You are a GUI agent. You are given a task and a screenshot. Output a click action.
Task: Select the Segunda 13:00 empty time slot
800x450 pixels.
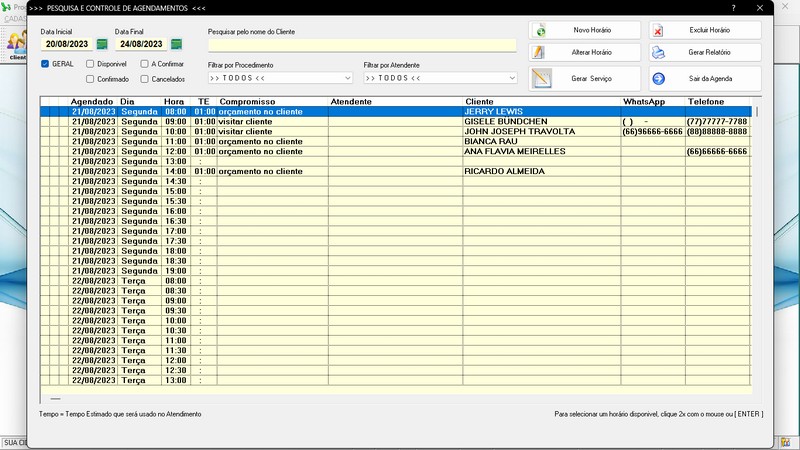tap(395, 161)
